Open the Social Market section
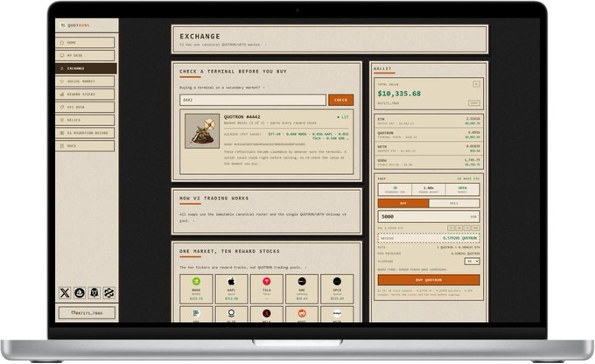 85,81
